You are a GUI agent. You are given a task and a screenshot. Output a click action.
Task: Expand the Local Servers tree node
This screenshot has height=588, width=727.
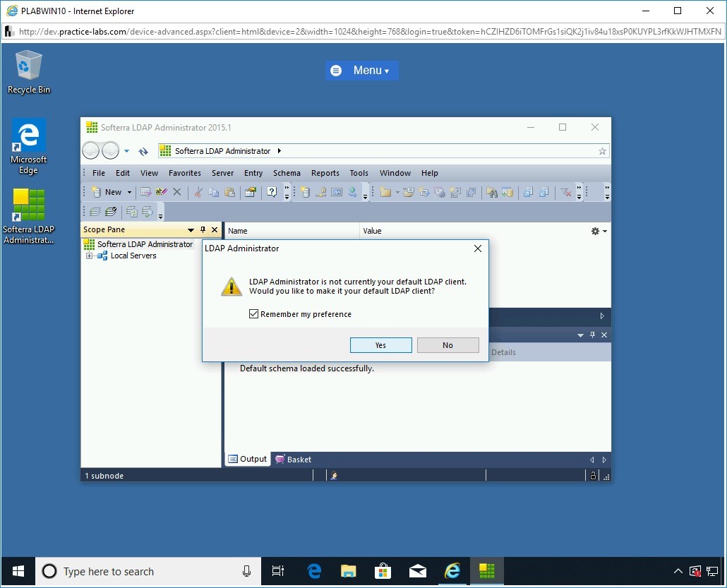point(90,256)
